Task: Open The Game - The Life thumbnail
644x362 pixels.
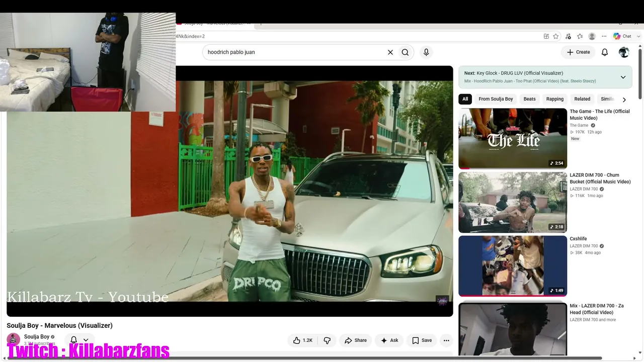Action: pos(513,138)
